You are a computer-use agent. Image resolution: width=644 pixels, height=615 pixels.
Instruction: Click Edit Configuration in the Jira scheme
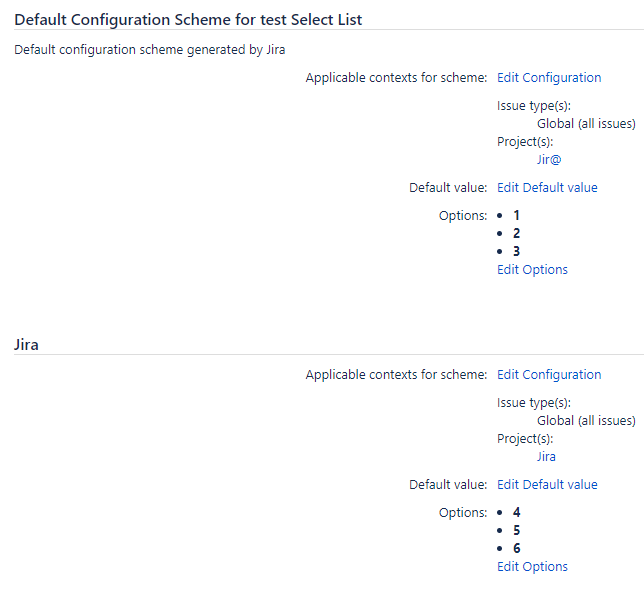pyautogui.click(x=549, y=375)
